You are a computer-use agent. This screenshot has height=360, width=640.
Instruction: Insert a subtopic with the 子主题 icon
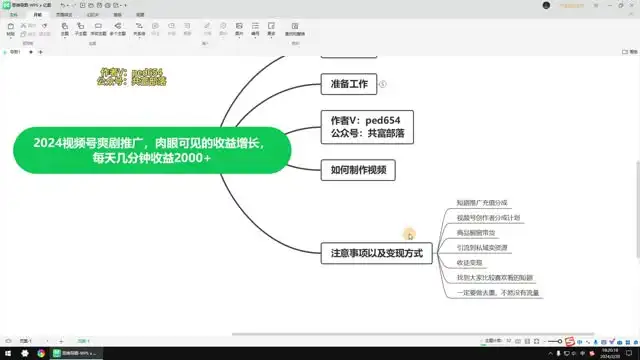pos(80,26)
